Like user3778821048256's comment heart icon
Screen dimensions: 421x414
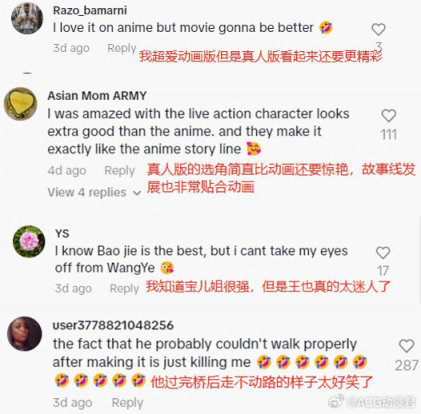click(406, 346)
